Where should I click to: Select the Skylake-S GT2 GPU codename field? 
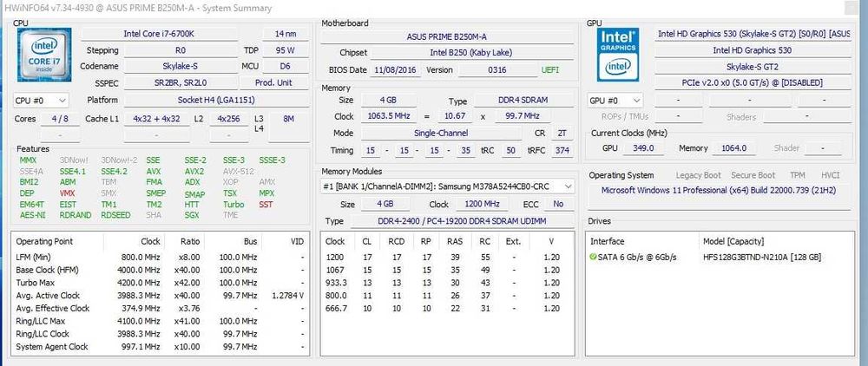pyautogui.click(x=753, y=66)
